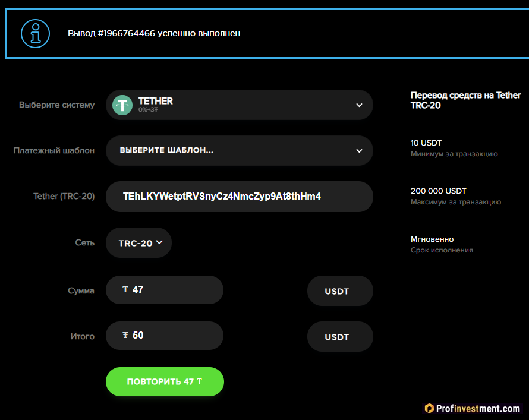Click the '0%+3₮' fee text under TETHER
Viewport: 529px width, 420px height.
(x=148, y=109)
